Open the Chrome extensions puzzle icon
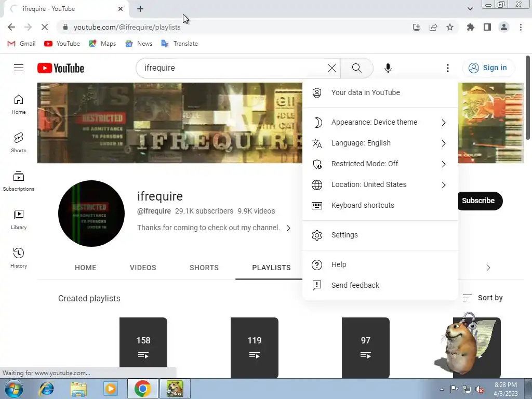The image size is (532, 399). coord(471,27)
